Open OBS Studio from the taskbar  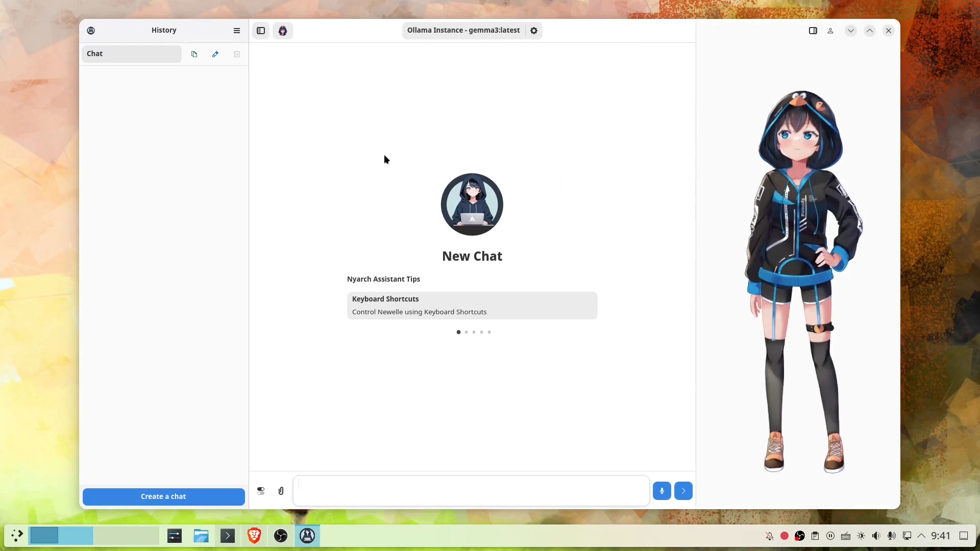point(281,536)
